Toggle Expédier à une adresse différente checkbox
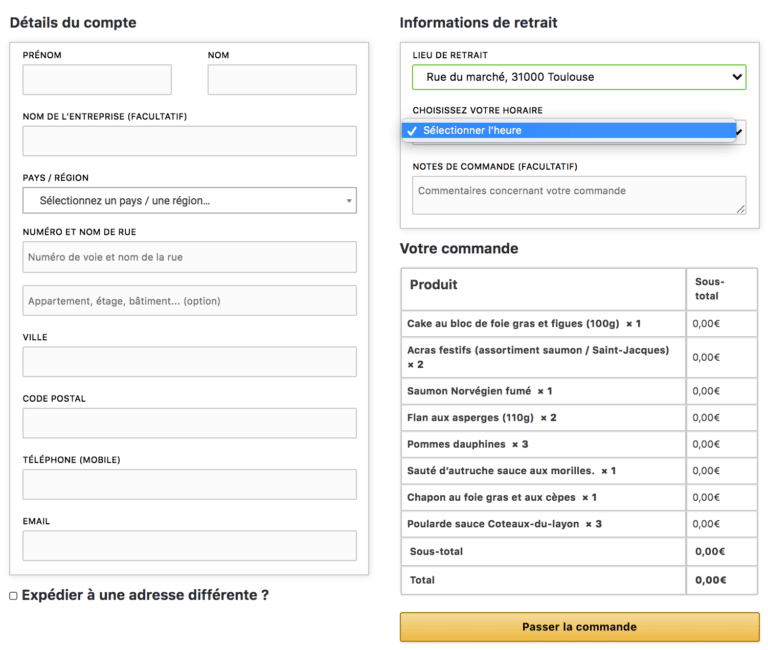768x650 pixels. click(14, 596)
